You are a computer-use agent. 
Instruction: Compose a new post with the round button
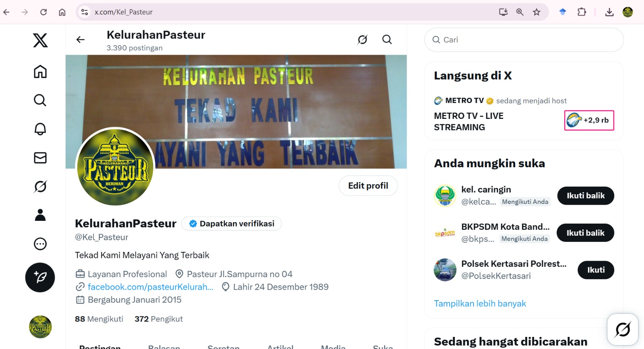(40, 277)
